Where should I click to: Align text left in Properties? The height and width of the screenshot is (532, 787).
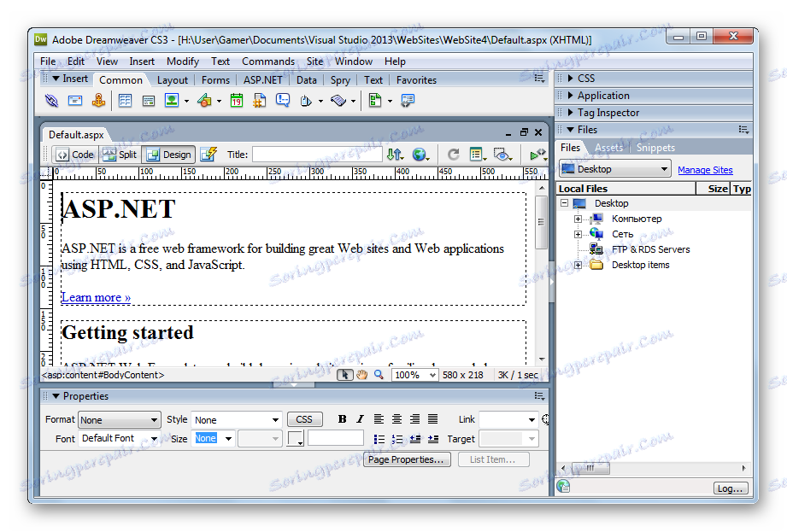[379, 419]
